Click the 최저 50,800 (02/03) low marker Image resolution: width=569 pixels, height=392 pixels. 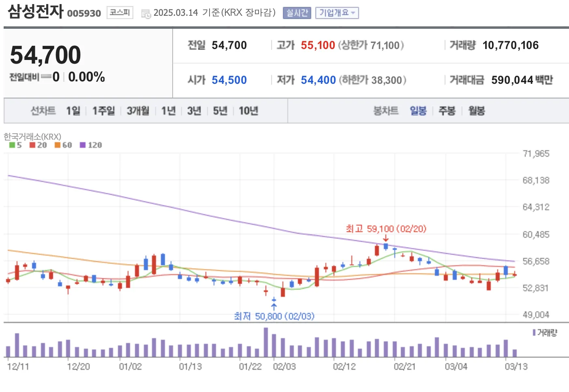pyautogui.click(x=274, y=316)
